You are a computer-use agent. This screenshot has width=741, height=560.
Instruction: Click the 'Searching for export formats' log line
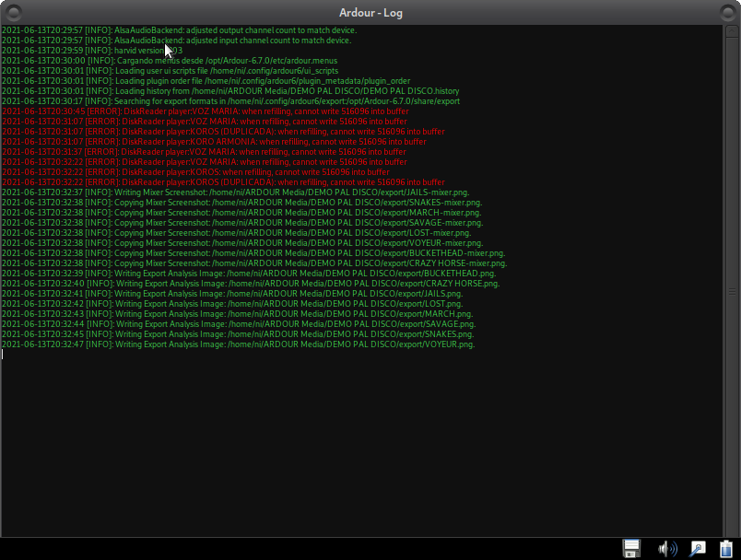tap(230, 101)
